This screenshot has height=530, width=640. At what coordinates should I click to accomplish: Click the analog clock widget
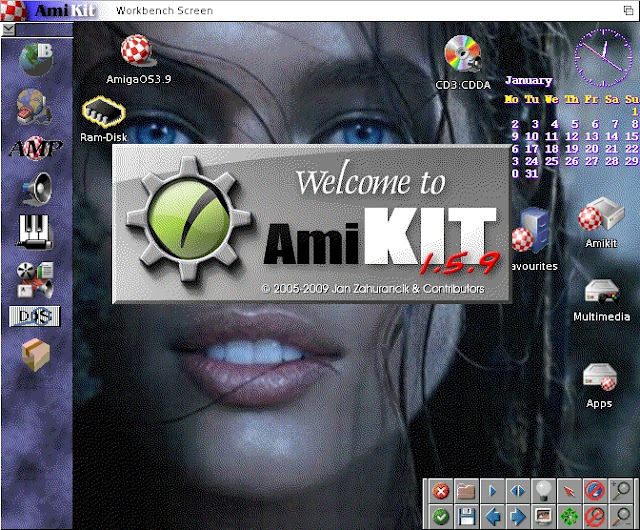[603, 58]
